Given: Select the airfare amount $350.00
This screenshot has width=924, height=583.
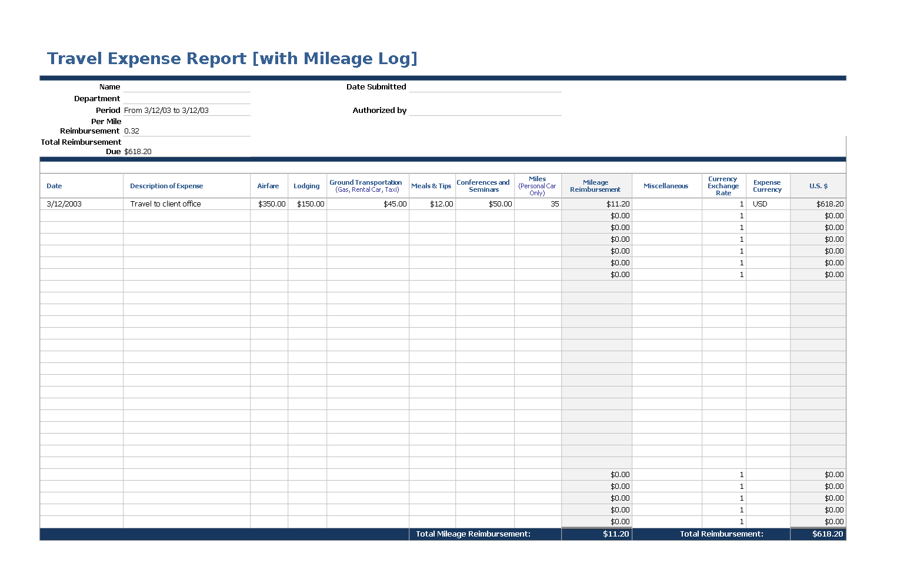Looking at the screenshot, I should [x=269, y=204].
